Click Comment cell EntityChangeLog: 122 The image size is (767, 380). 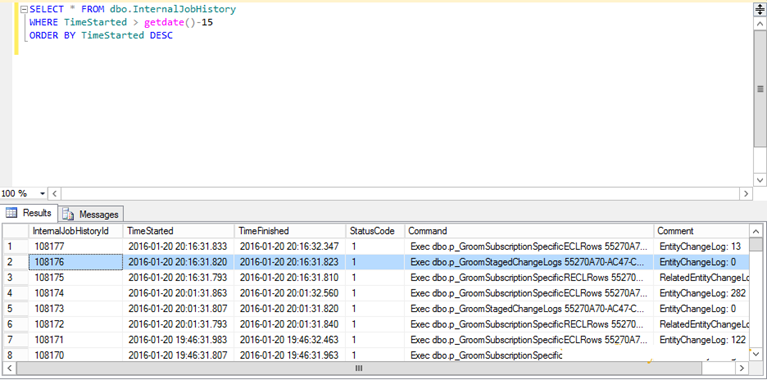coord(701,339)
